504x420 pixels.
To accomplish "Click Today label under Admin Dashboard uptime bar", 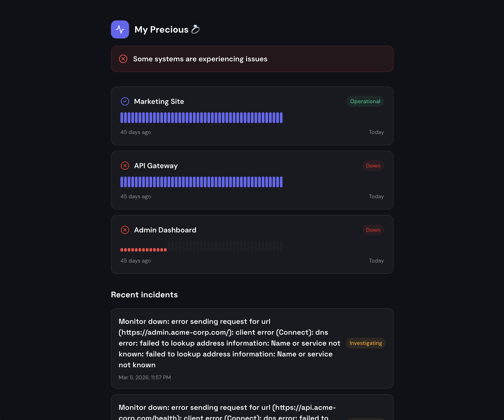I will (376, 260).
